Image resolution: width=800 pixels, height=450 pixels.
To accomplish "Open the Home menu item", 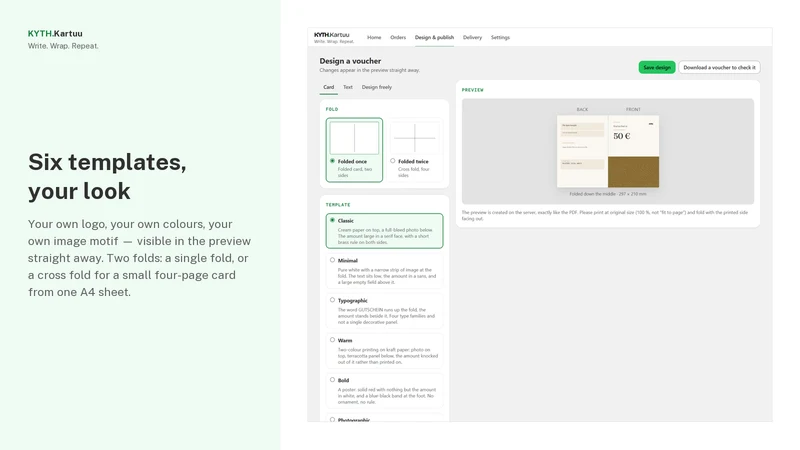I will [x=374, y=37].
